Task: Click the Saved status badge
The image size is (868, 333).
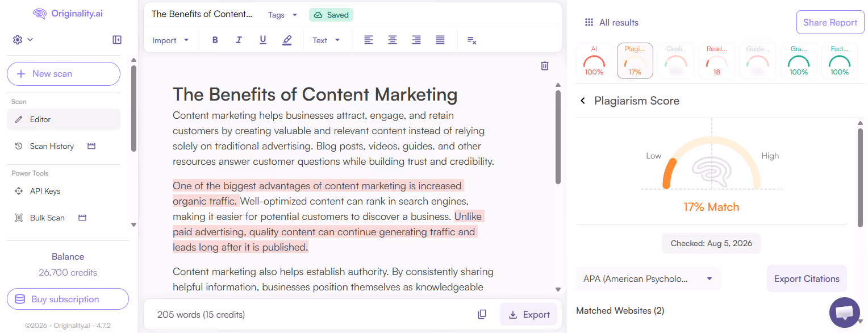Action: coord(331,15)
